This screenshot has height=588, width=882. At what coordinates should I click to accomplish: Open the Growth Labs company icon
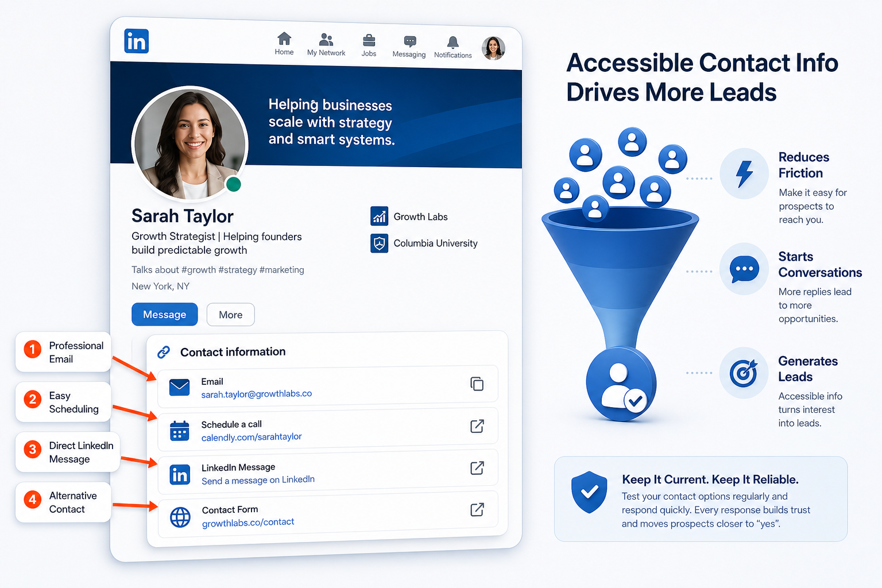(379, 216)
